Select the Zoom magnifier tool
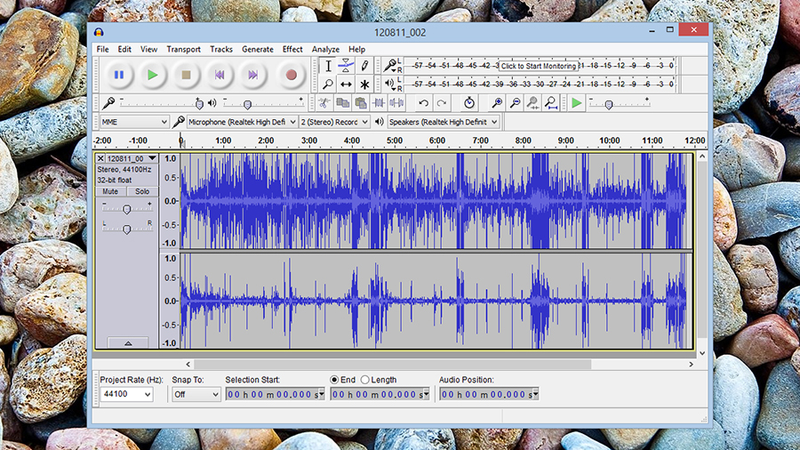 [328, 84]
